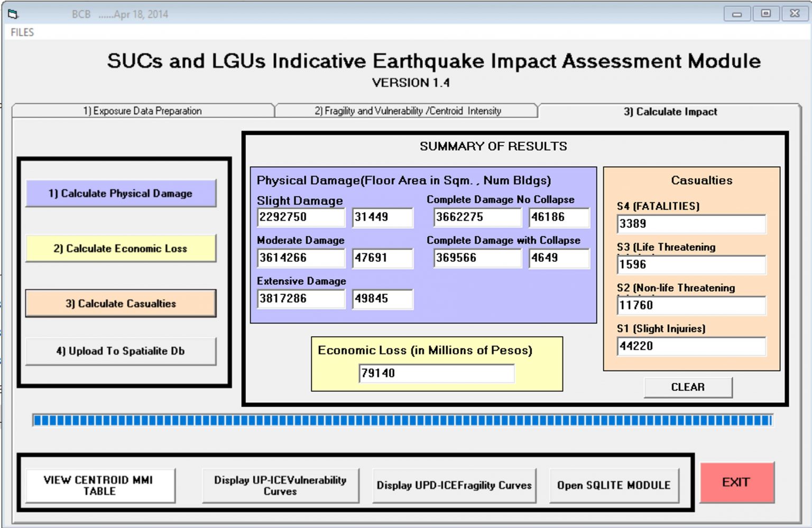This screenshot has width=812, height=528.
Task: Switch to the Fragility and Vulnerability tab
Action: (407, 111)
